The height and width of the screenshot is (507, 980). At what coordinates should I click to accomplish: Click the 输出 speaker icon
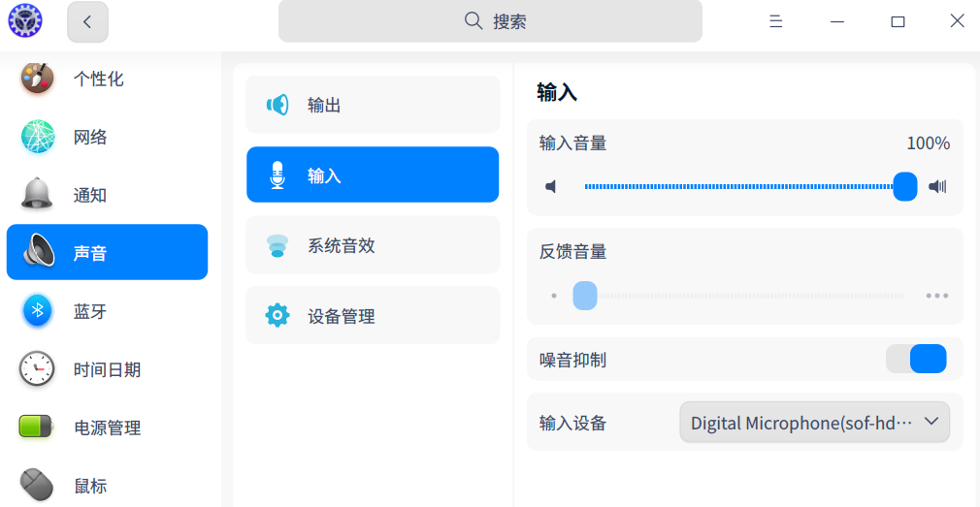click(278, 105)
